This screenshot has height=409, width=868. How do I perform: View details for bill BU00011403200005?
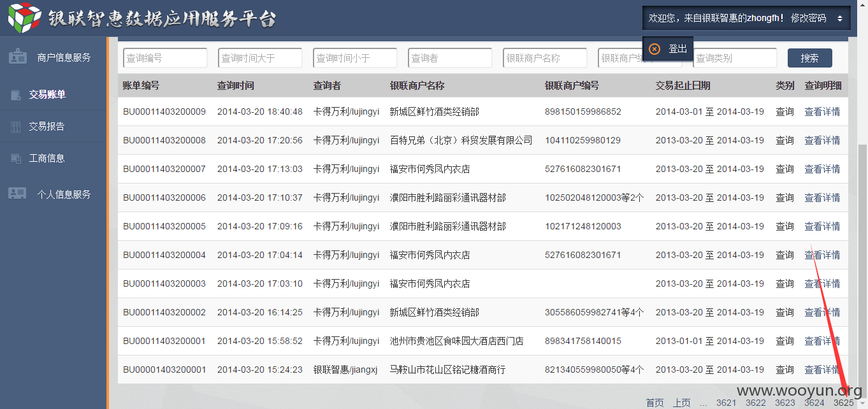(822, 226)
